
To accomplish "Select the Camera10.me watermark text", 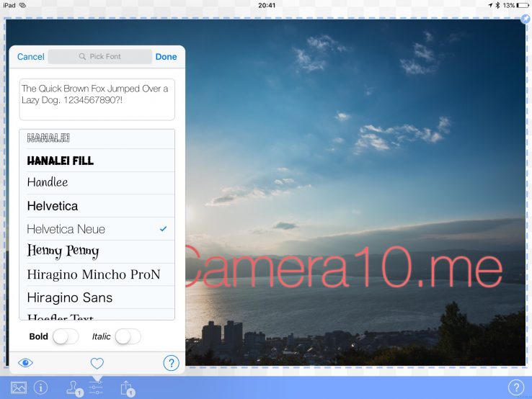I will point(344,268).
